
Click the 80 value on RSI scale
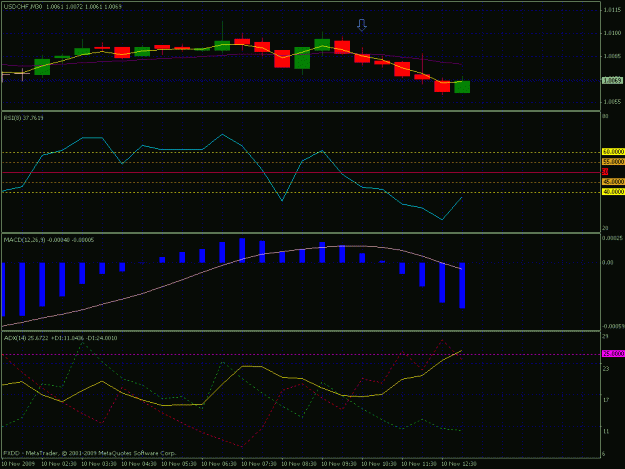coord(605,116)
